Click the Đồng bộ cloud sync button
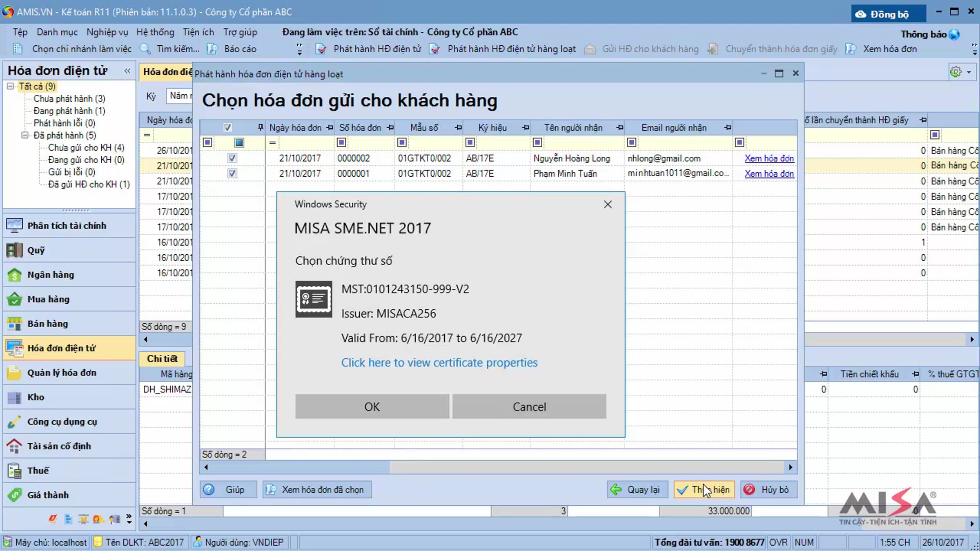Screen dimensions: 980x551 (x=889, y=14)
